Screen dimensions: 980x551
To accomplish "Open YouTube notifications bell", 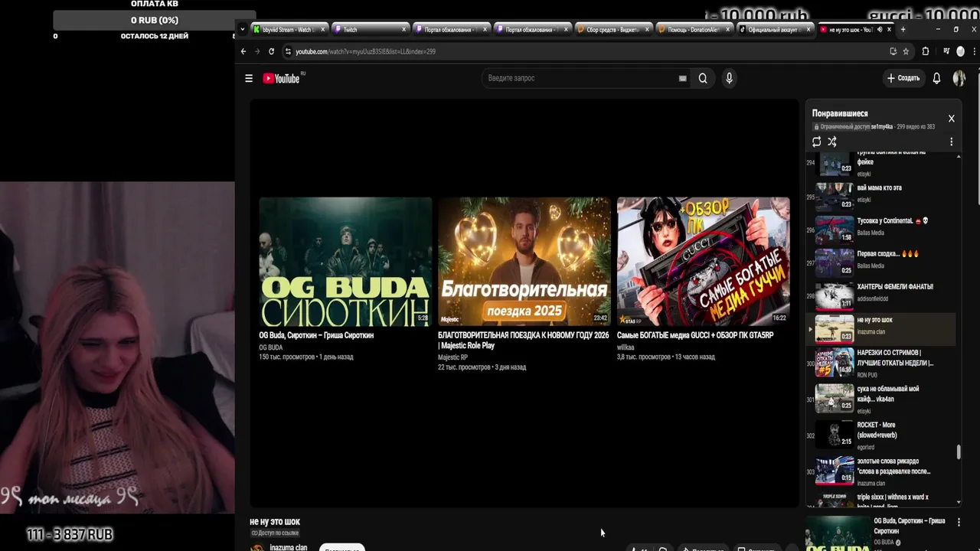I will tap(936, 78).
